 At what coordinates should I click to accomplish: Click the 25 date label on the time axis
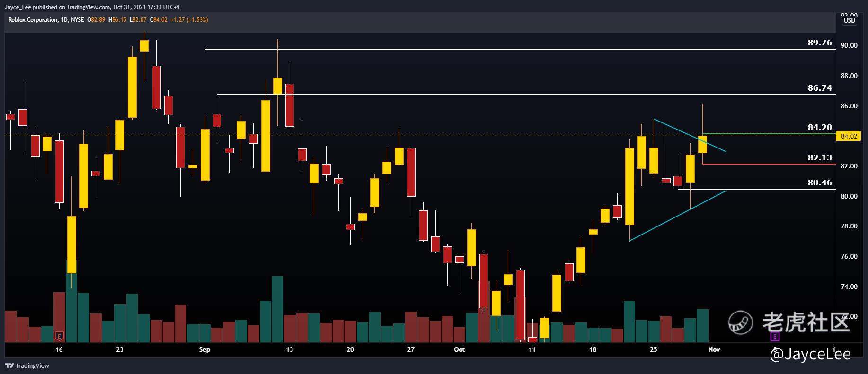pyautogui.click(x=654, y=349)
